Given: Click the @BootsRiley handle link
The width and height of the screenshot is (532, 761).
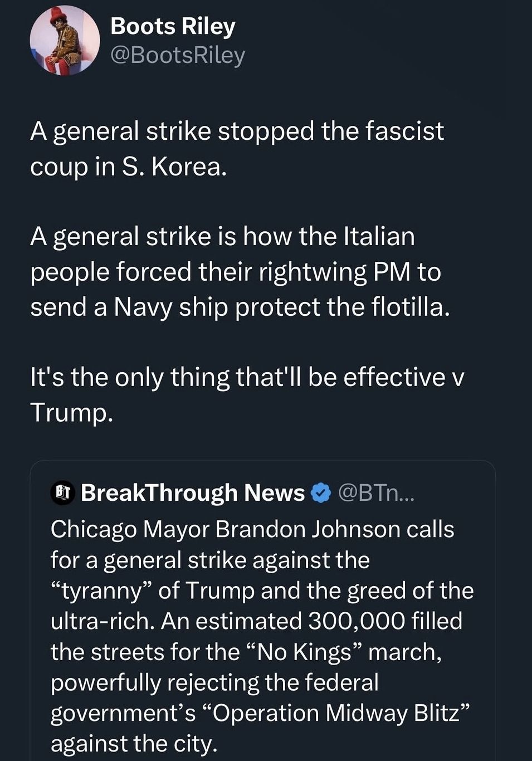Looking at the screenshot, I should point(178,55).
